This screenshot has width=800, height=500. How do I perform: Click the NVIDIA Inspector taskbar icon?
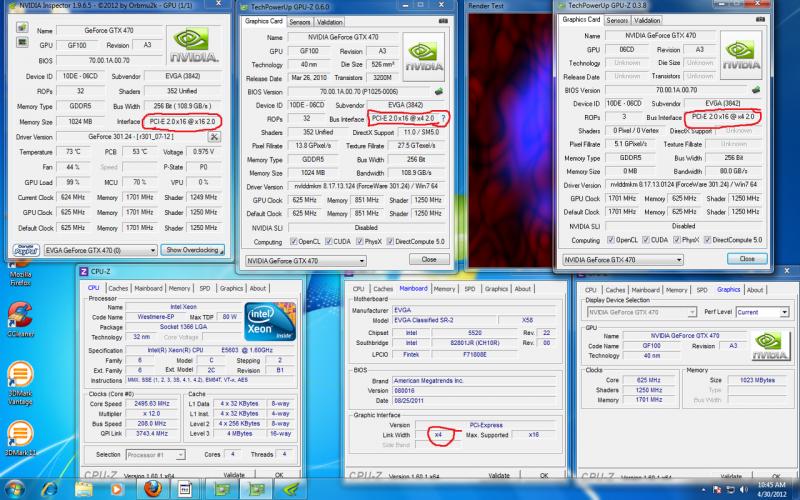coord(291,489)
